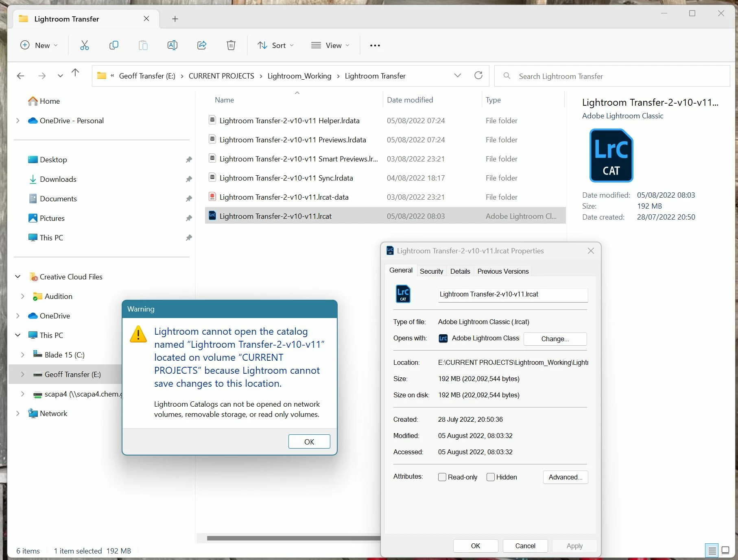Click CURRENT PROJECTS in the breadcrumb

pos(221,76)
